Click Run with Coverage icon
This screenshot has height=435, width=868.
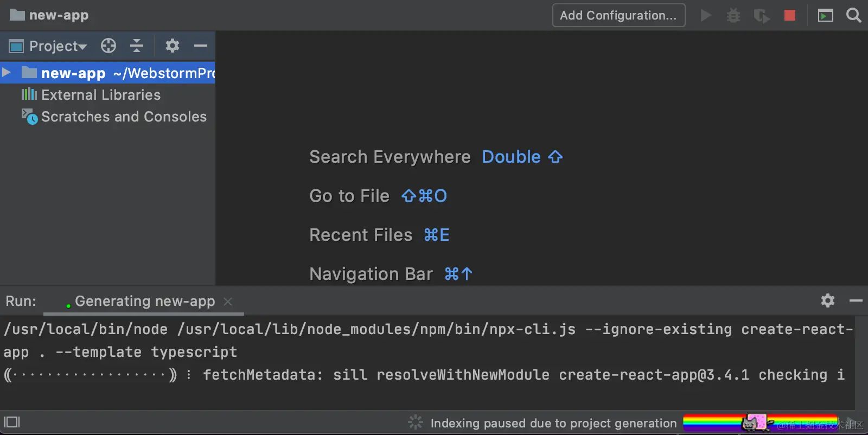[762, 16]
